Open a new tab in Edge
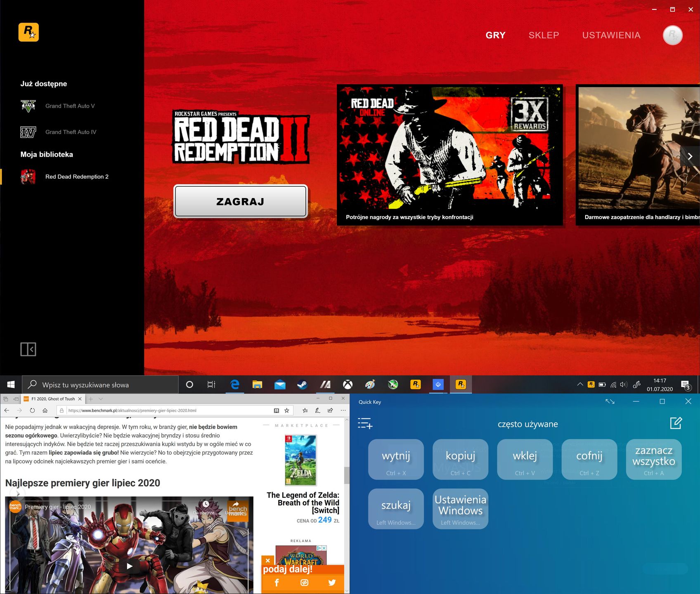This screenshot has height=594, width=700. click(91, 399)
